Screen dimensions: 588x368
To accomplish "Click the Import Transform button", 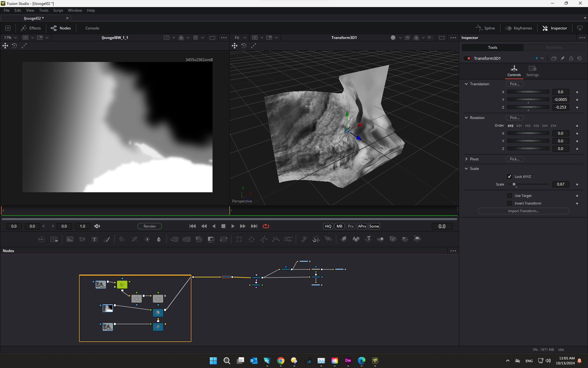I will 523,211.
